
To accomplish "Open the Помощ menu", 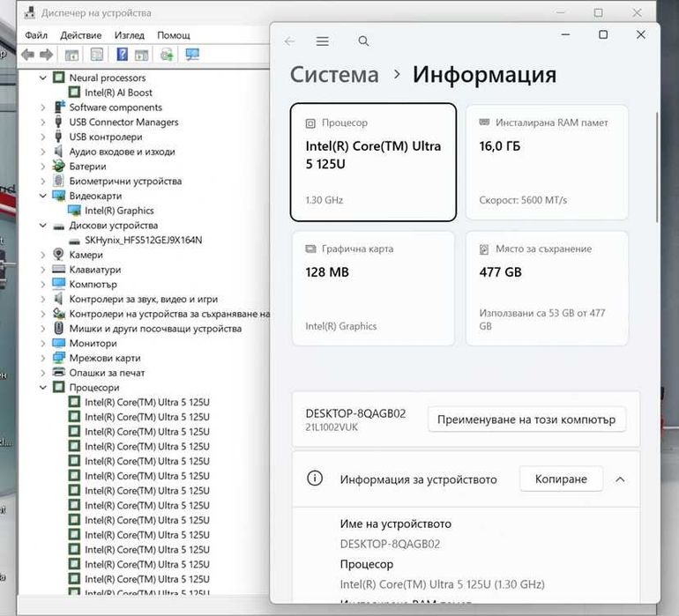I will [174, 35].
